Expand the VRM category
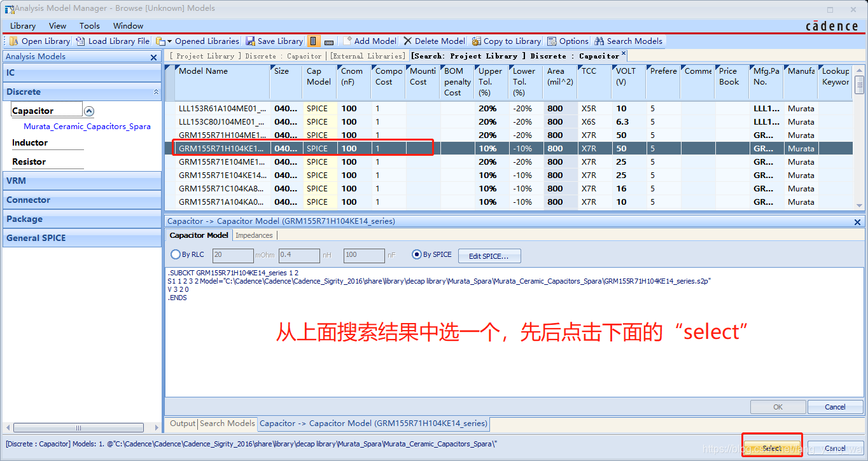The image size is (868, 461). click(x=81, y=181)
